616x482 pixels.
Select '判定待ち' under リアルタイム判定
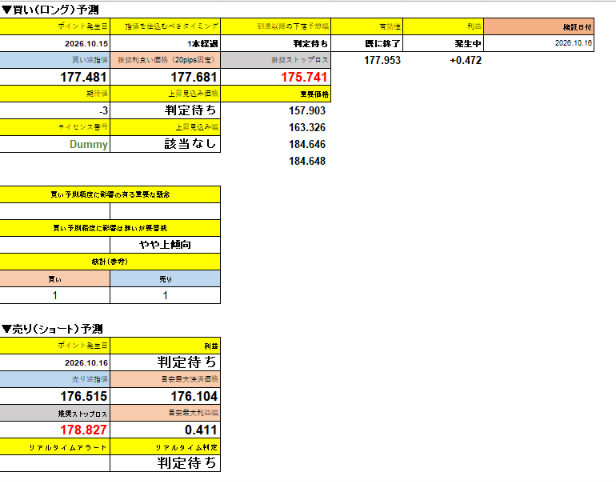(x=165, y=463)
